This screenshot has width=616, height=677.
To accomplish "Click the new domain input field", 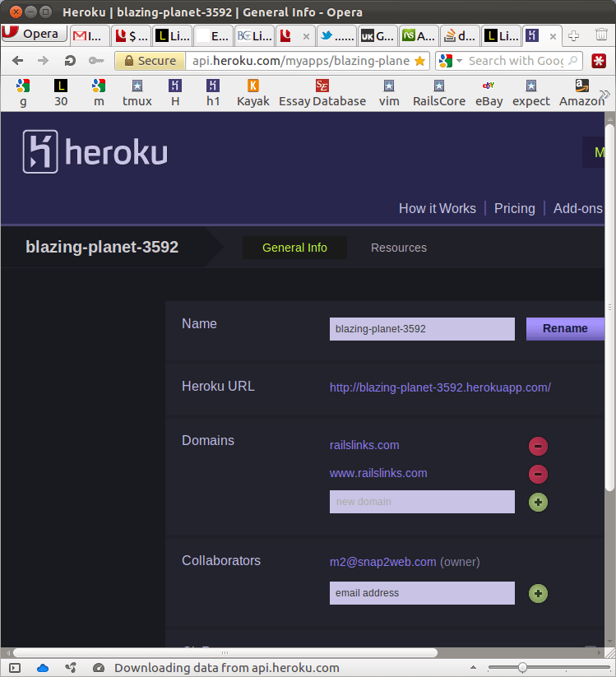I will click(x=422, y=502).
